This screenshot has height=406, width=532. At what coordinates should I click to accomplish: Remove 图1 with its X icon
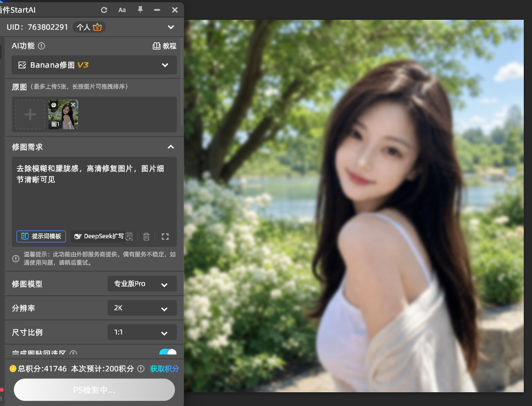(73, 105)
